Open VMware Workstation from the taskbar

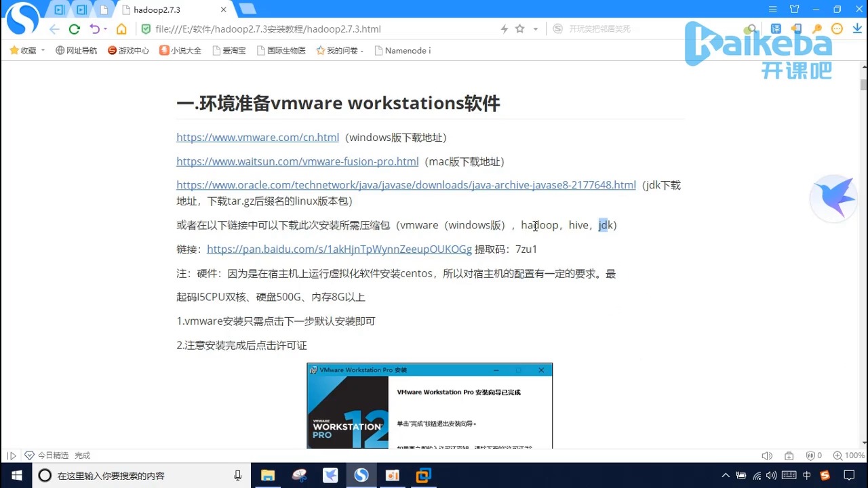[x=423, y=475]
